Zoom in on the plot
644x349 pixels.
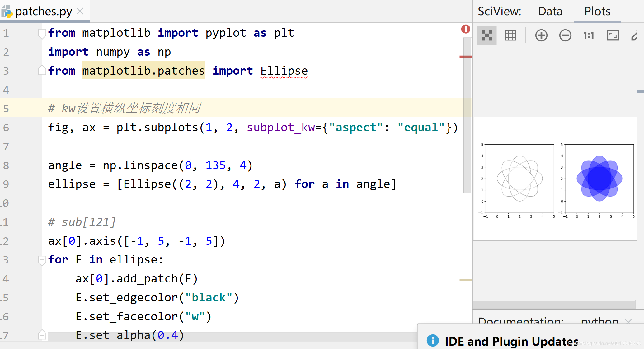tap(541, 35)
